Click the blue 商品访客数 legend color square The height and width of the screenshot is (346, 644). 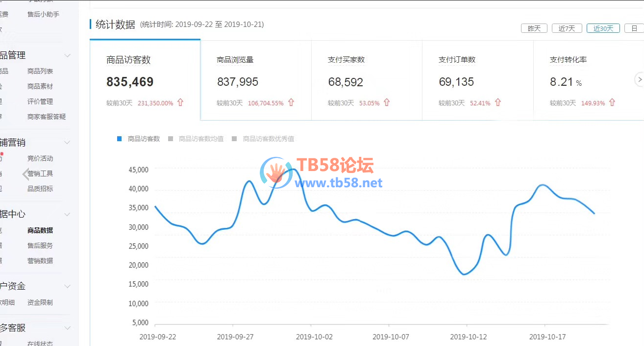coord(119,139)
